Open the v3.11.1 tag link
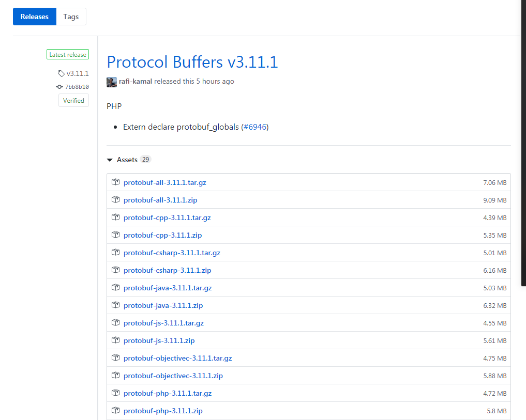The height and width of the screenshot is (420, 526). [x=78, y=73]
